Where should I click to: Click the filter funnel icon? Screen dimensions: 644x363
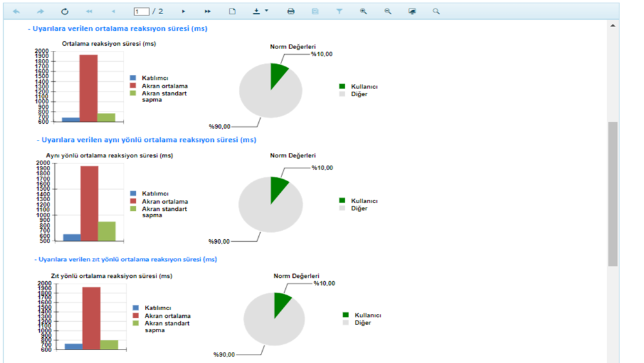[339, 12]
